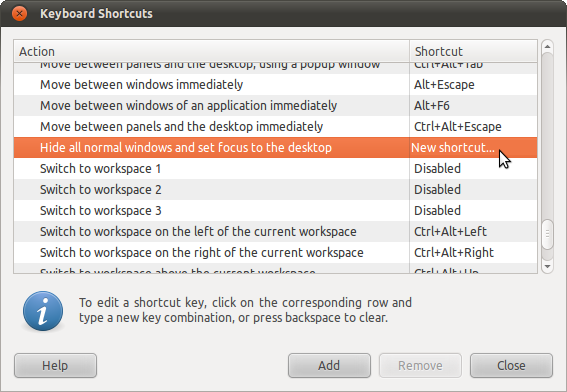This screenshot has height=392, width=567.
Task: Select the Switch to workspace 1 row
Action: pyautogui.click(x=276, y=169)
